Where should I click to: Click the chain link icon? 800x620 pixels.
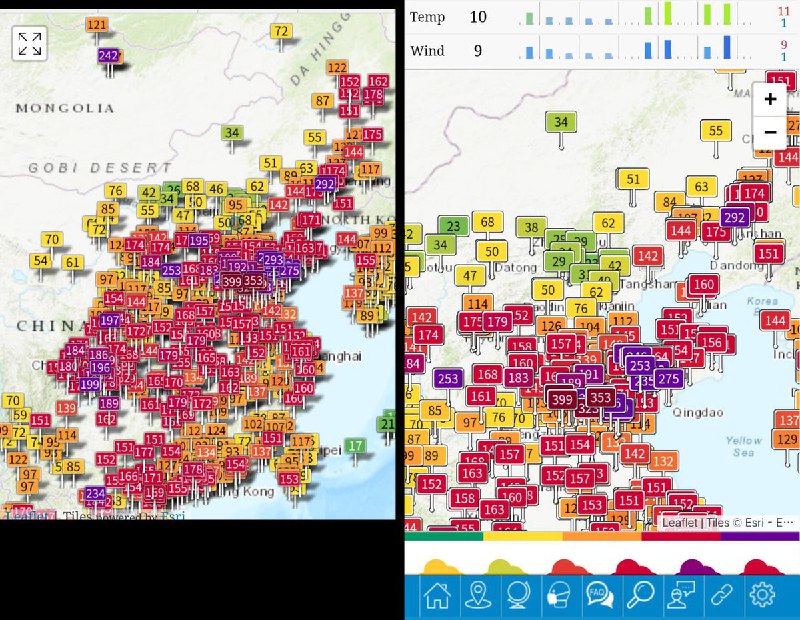[721, 596]
